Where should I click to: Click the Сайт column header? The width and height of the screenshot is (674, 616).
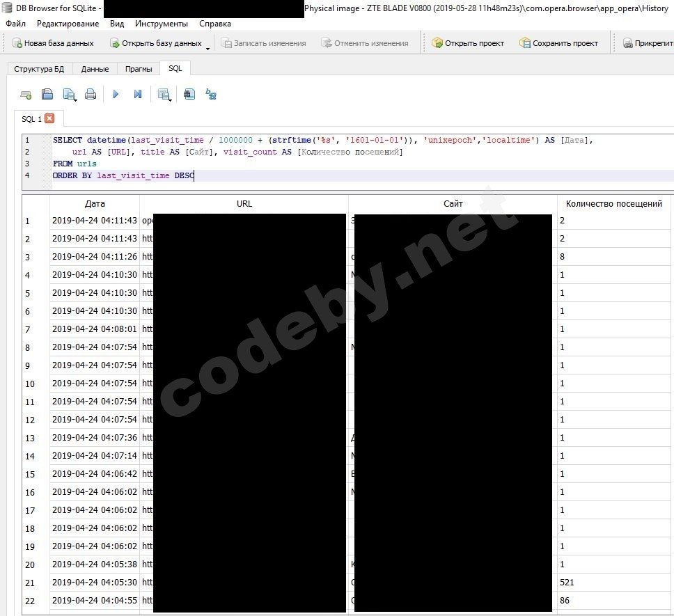coord(453,204)
